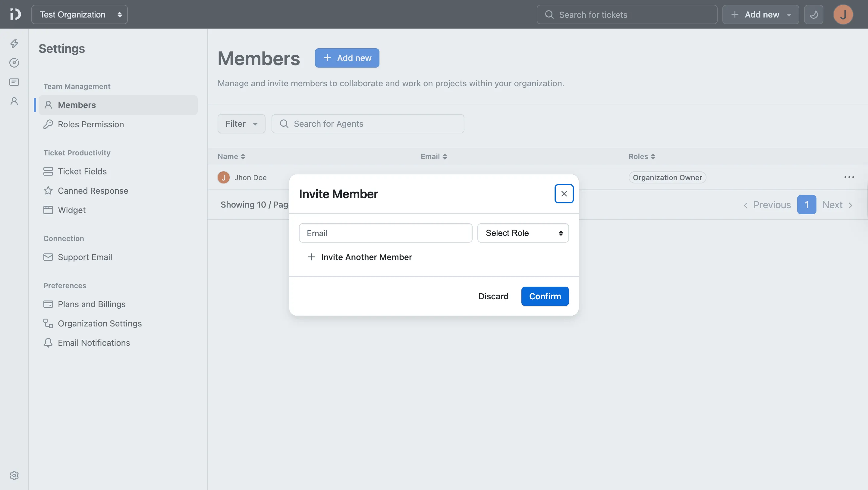Select the dashboard gauge icon in the sidebar
Viewport: 868px width, 490px height.
click(x=14, y=63)
